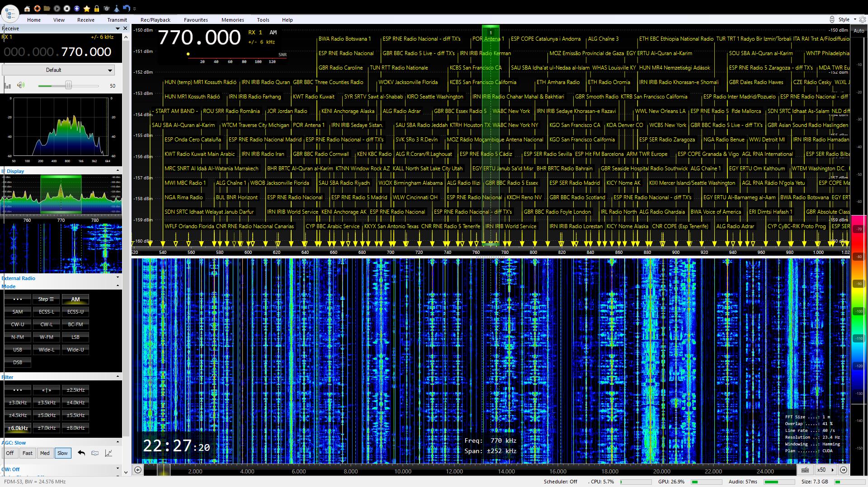Click the lifebuoy help icon

click(x=37, y=9)
